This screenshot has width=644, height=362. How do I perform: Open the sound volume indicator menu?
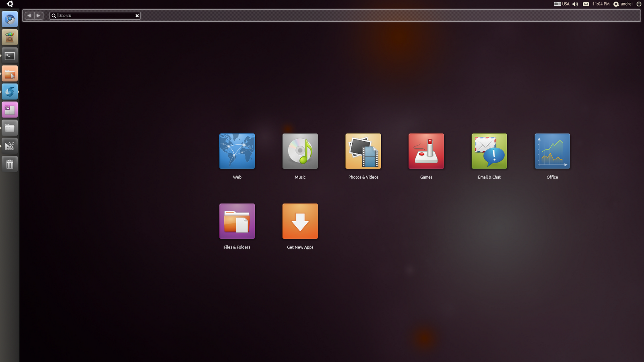575,4
